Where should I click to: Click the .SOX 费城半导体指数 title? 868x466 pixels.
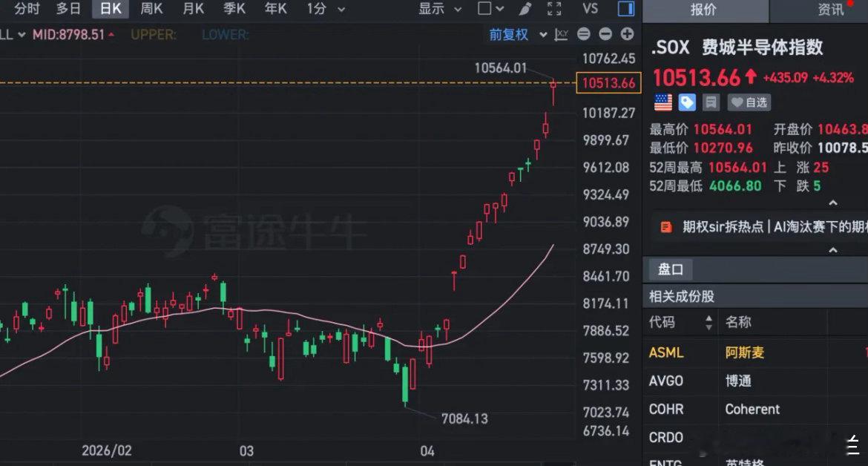(737, 47)
